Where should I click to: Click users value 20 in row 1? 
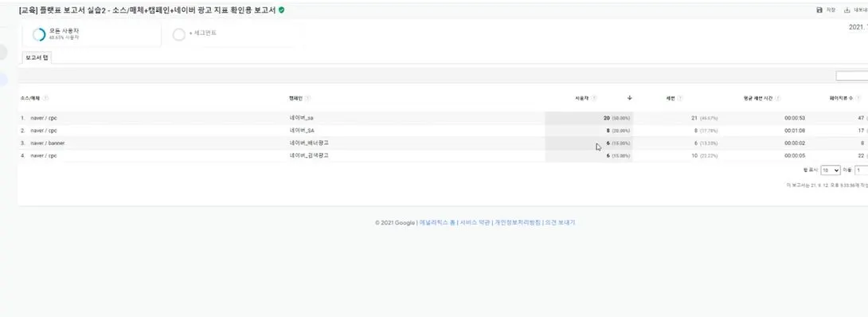click(606, 118)
